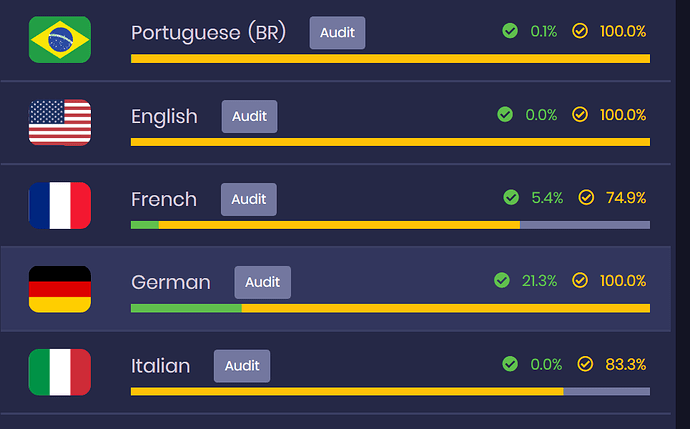Click the German flag icon
Screen dimensions: 690x429
pos(60,289)
